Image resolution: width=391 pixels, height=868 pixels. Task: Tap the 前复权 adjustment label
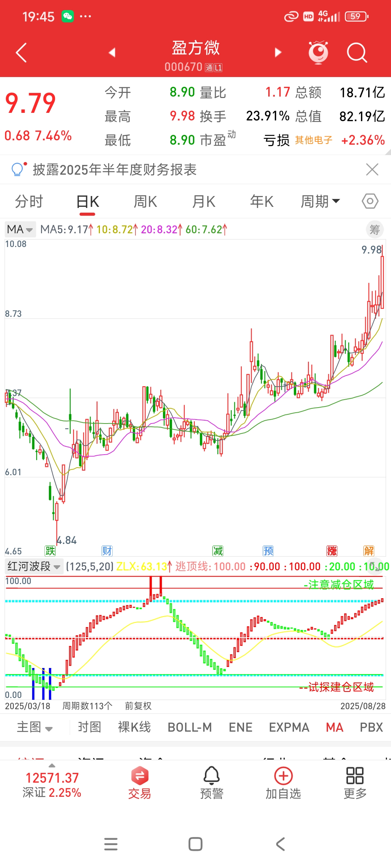coord(138,706)
